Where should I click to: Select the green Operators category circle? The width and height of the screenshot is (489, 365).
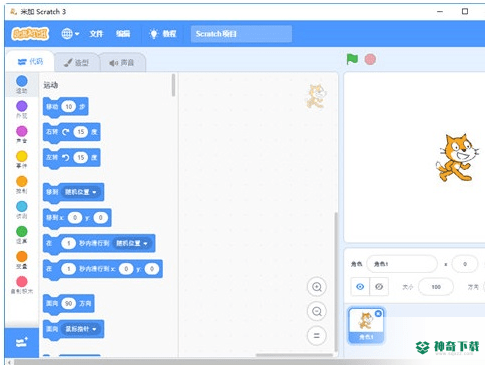coord(22,231)
